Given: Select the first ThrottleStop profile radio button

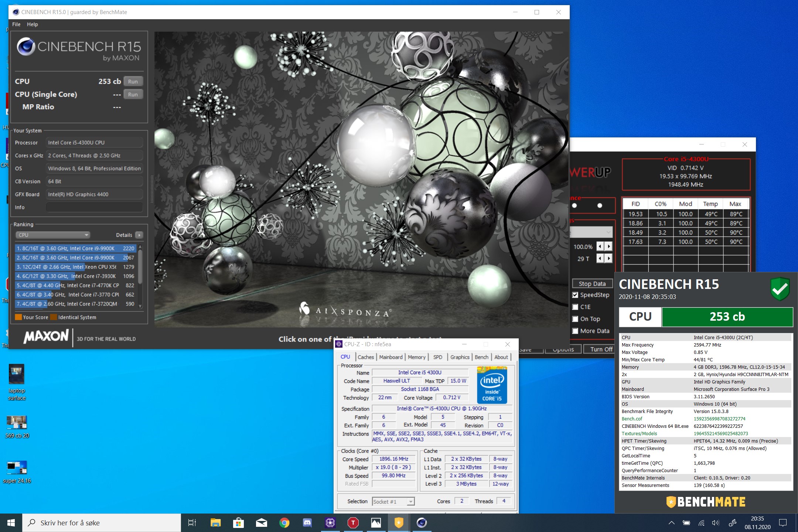Looking at the screenshot, I should tap(574, 205).
